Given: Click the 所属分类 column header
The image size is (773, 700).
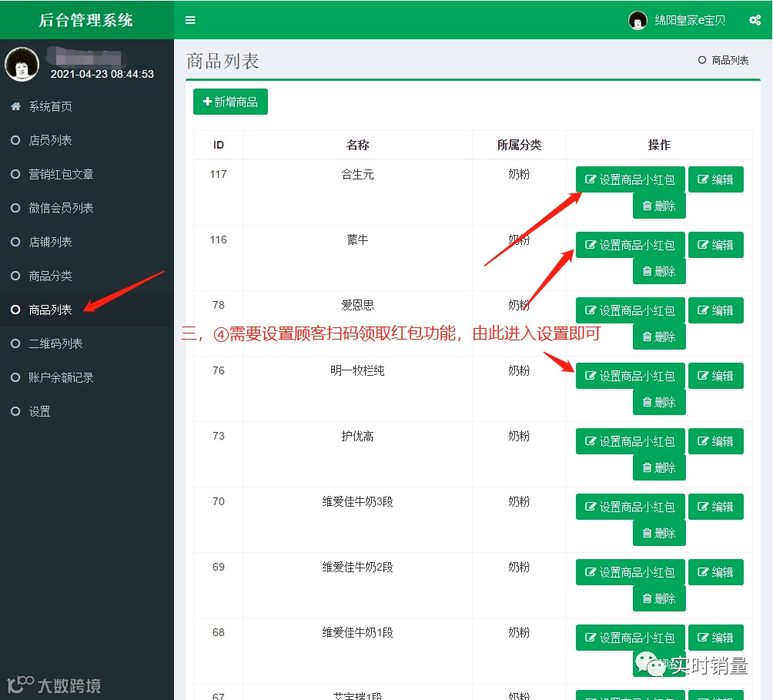Looking at the screenshot, I should click(x=519, y=145).
